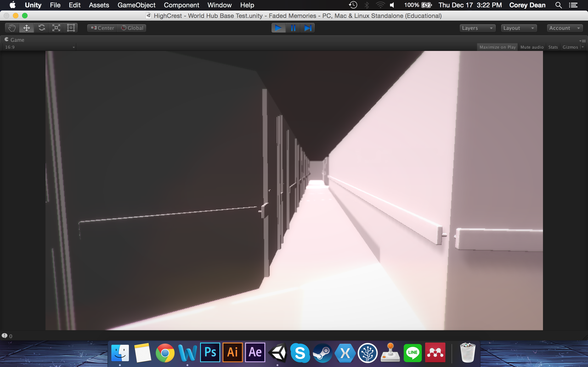Select the Rotate tool

(x=42, y=28)
